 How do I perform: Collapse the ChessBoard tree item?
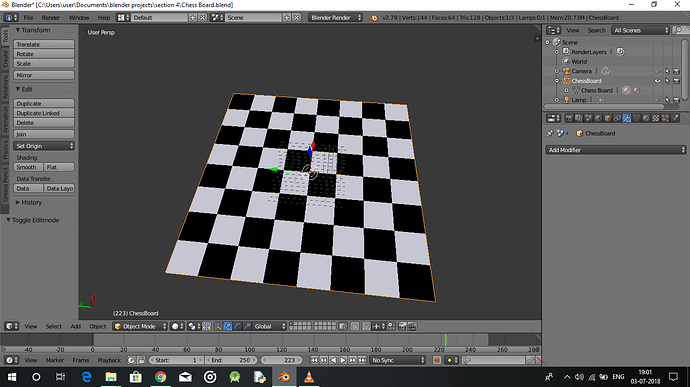coord(557,81)
